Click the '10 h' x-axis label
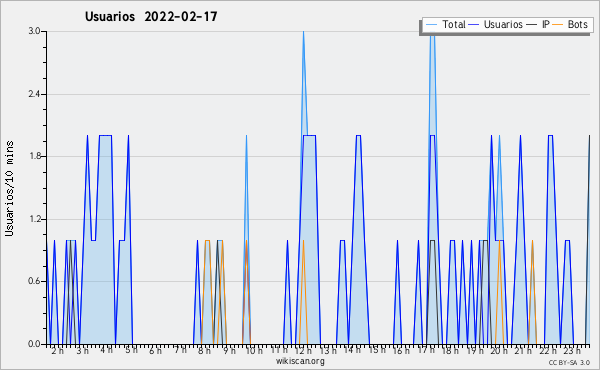600x370 pixels. [x=254, y=351]
